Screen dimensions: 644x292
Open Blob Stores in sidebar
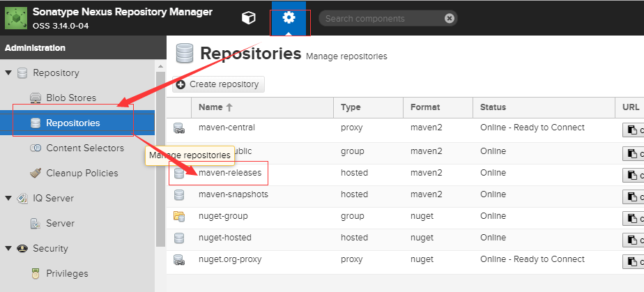(x=71, y=98)
